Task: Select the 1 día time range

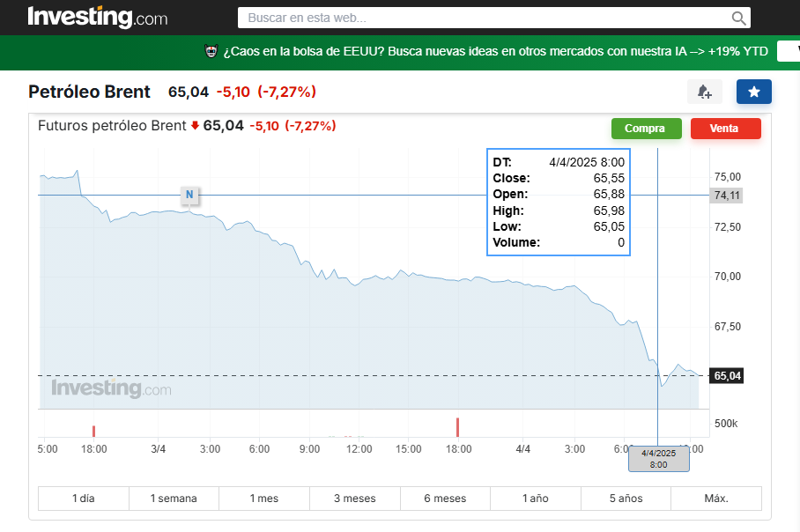Action: coord(84,499)
